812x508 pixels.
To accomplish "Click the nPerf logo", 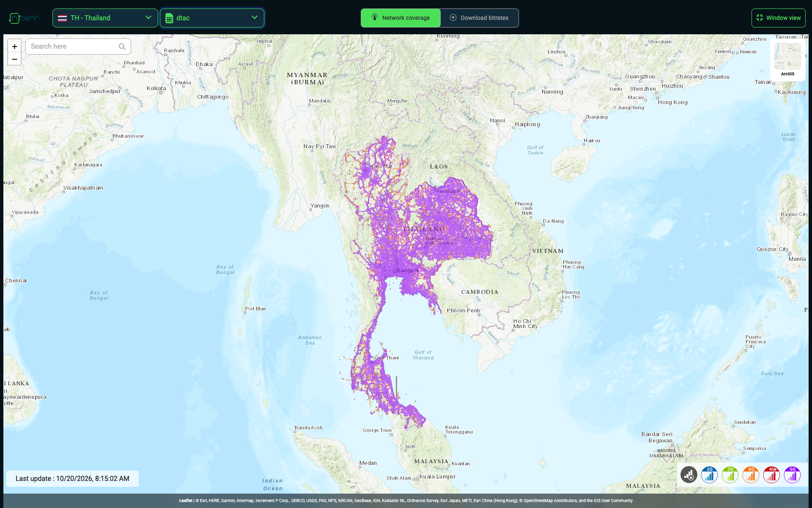I will coord(24,18).
